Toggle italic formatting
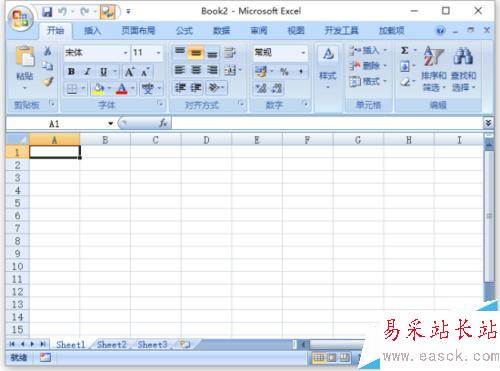Image resolution: width=500 pixels, height=371 pixels. (87, 71)
